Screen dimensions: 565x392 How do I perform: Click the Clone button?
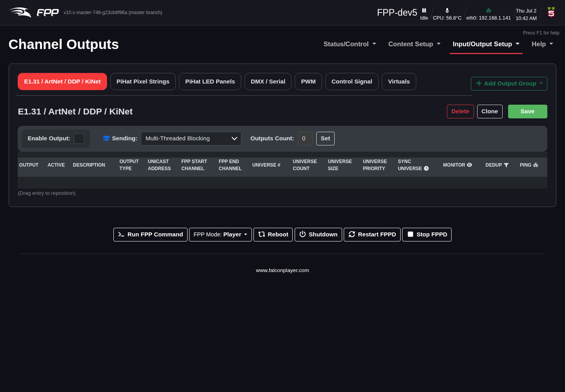click(490, 111)
